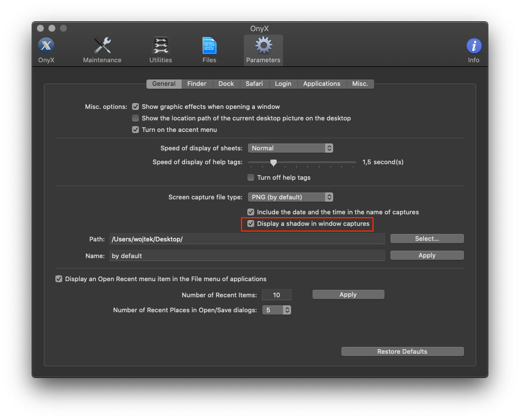This screenshot has width=520, height=420.
Task: Click the Select... path button
Action: (427, 239)
